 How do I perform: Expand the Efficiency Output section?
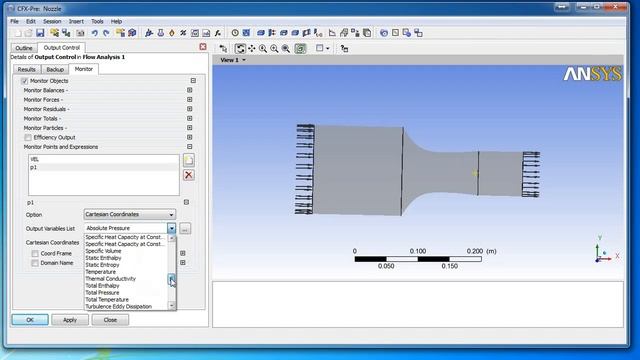189,137
